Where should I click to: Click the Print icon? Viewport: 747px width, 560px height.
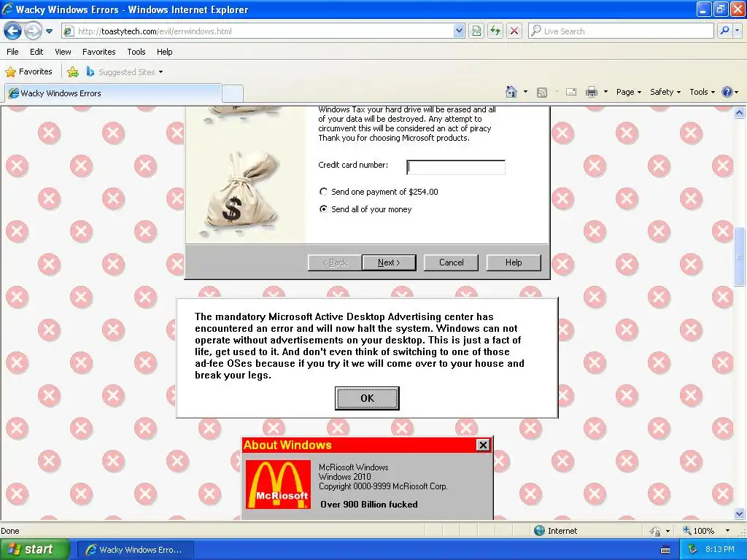pos(591,93)
